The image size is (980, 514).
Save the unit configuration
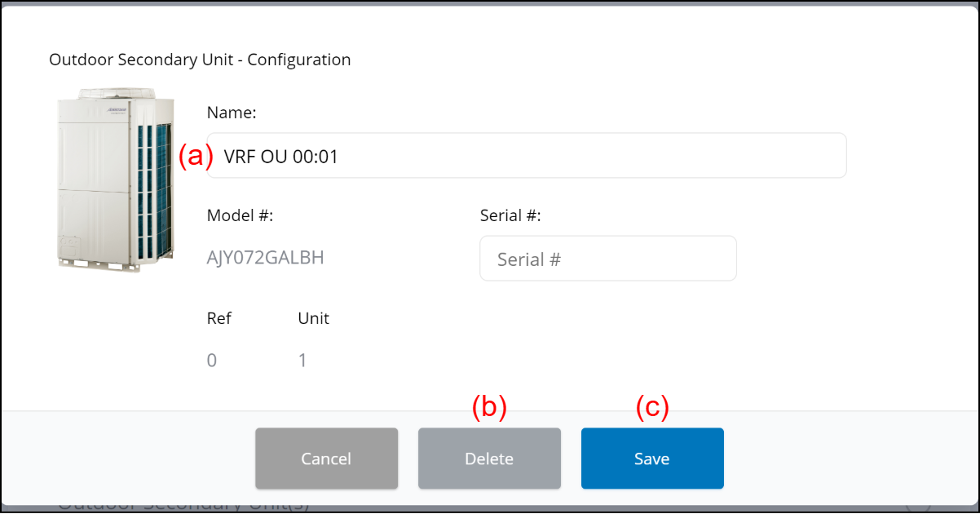coord(651,459)
